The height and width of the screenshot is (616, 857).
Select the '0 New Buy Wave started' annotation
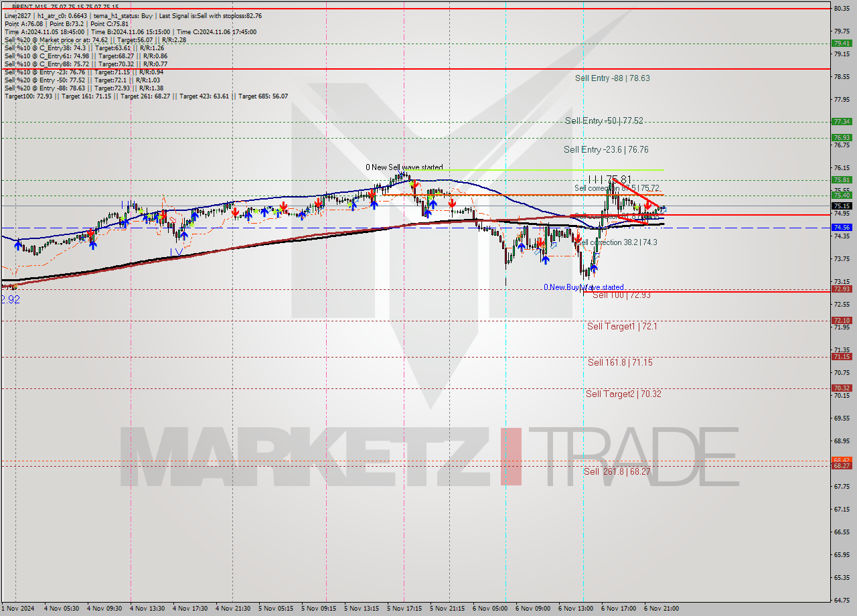pos(583,287)
